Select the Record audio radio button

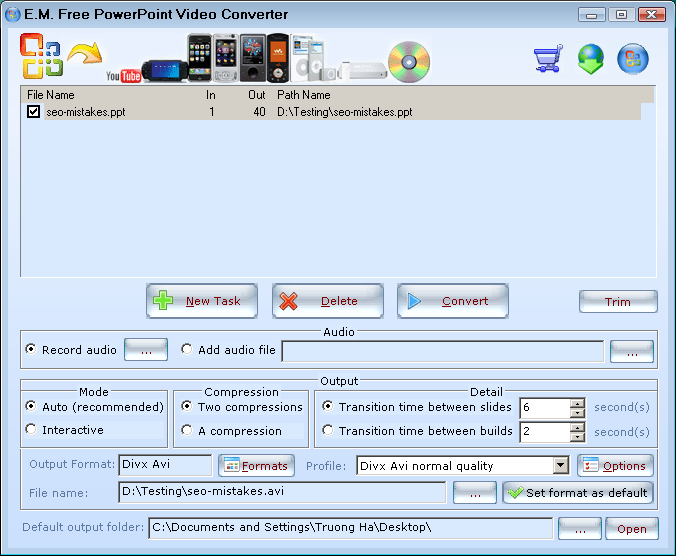click(31, 349)
